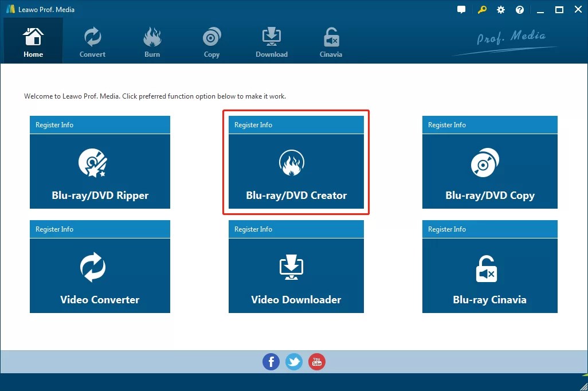The width and height of the screenshot is (588, 391).
Task: Open the settings gear icon
Action: (x=500, y=9)
